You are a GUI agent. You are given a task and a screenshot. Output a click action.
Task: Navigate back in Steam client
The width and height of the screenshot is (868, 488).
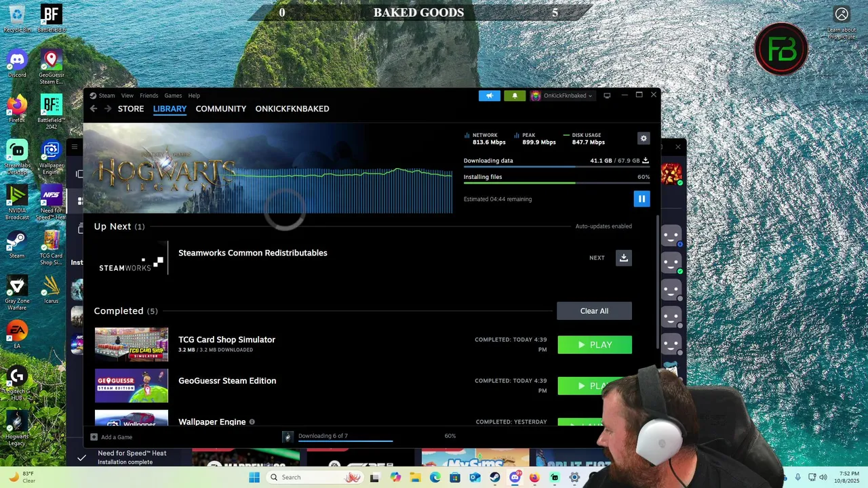(x=94, y=108)
